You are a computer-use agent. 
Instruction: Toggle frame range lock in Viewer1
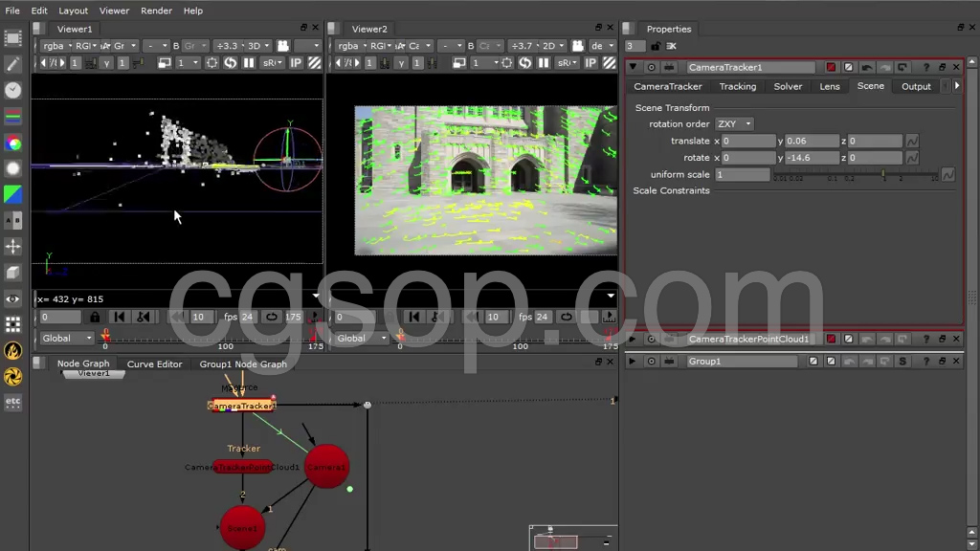coord(95,317)
